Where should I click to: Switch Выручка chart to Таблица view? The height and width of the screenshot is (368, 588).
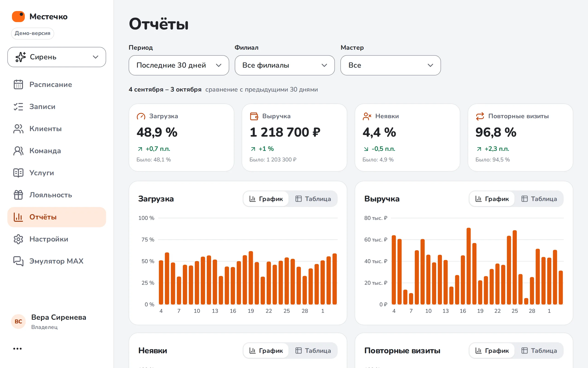coord(539,199)
